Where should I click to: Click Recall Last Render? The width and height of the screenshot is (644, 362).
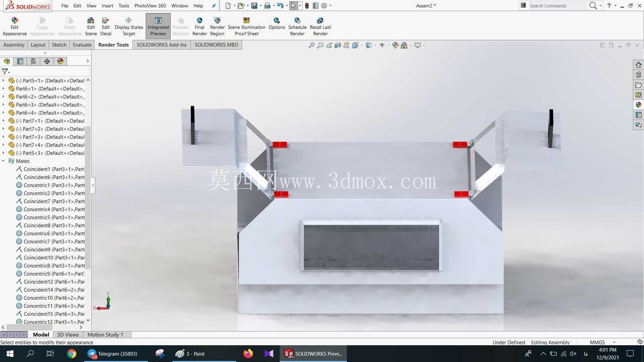coord(320,26)
